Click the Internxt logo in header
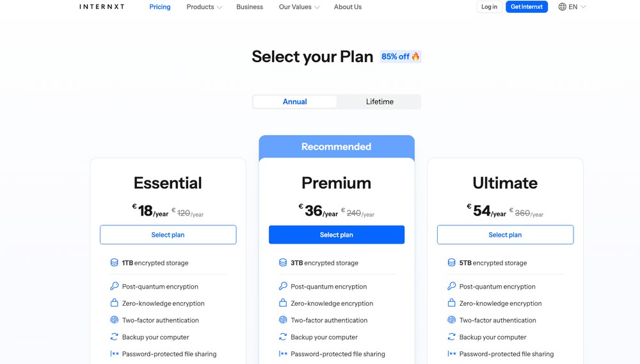The width and height of the screenshot is (640, 364). click(x=102, y=7)
